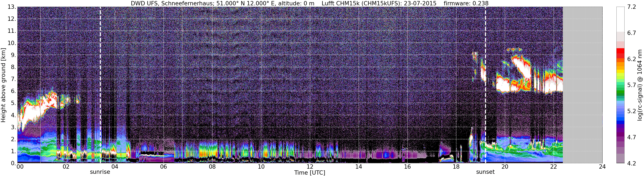Click the "5.7" colorbar tick value
644x177 pixels.
click(632, 85)
